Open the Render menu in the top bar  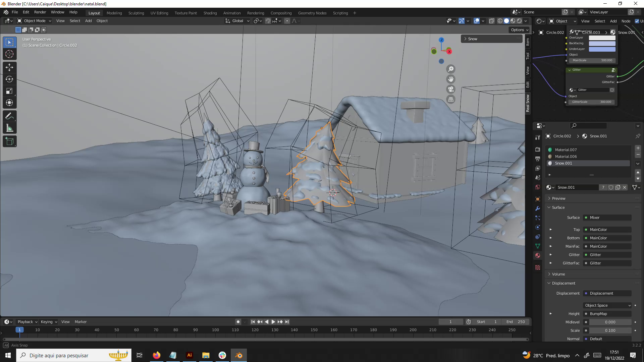[40, 12]
